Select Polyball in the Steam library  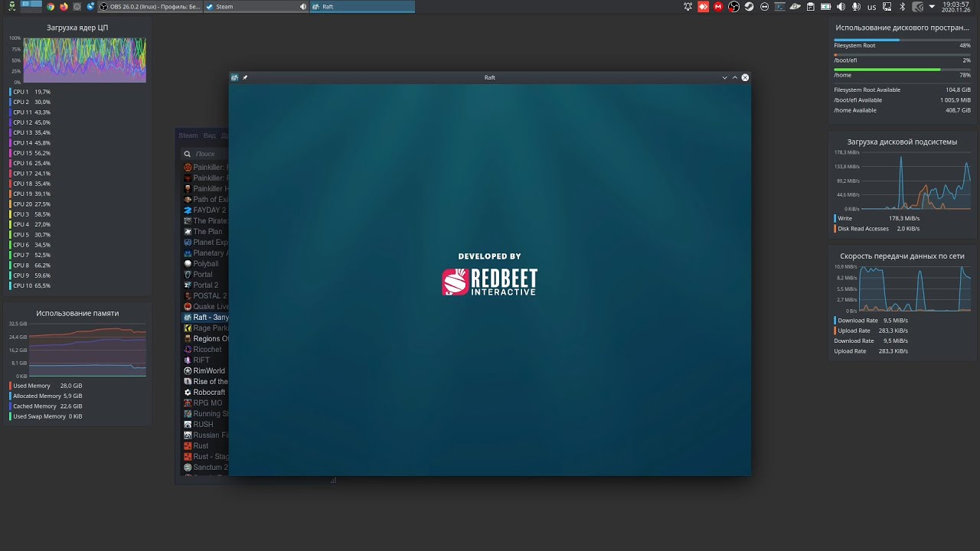(205, 263)
